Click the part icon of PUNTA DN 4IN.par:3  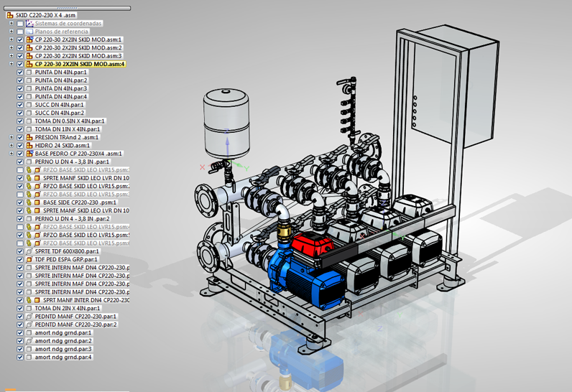point(29,88)
